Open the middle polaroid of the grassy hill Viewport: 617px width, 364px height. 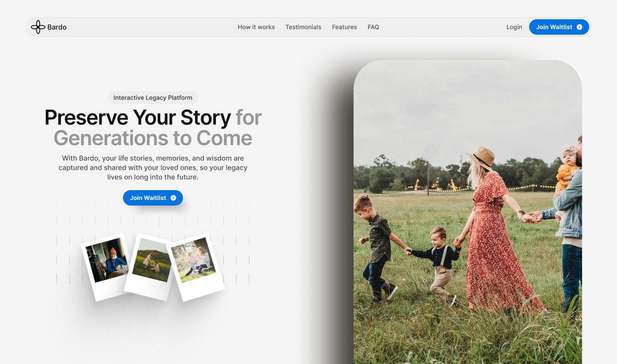(150, 267)
